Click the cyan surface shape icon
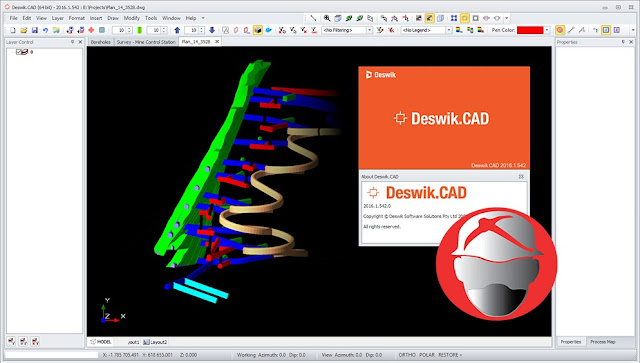 (x=269, y=30)
